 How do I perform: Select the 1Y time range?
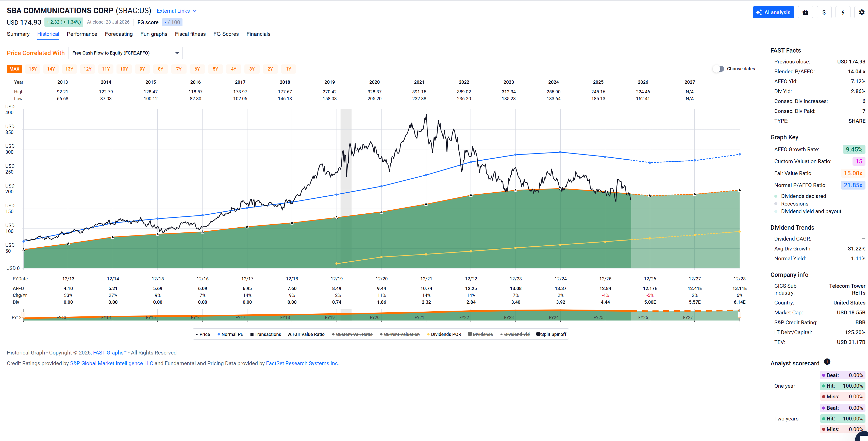click(x=288, y=69)
